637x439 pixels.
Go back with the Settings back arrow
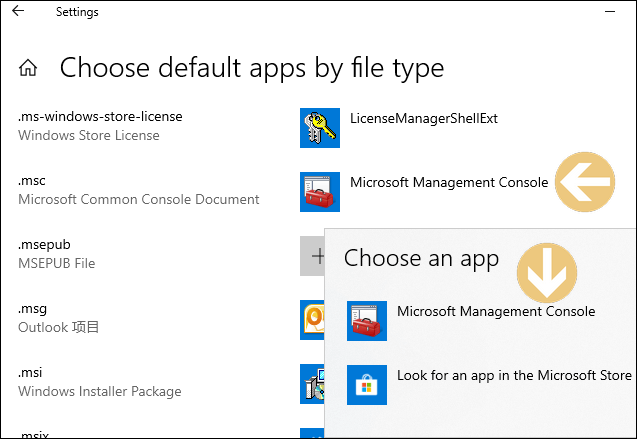click(x=18, y=11)
